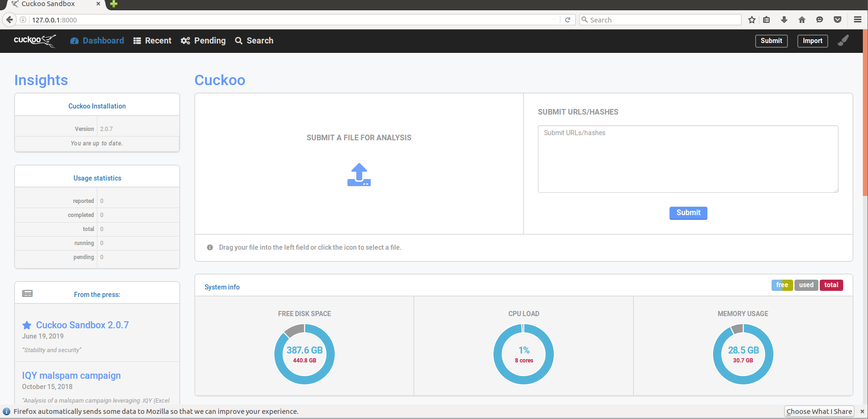
Task: Open a new tab with the plus icon
Action: tap(113, 4)
